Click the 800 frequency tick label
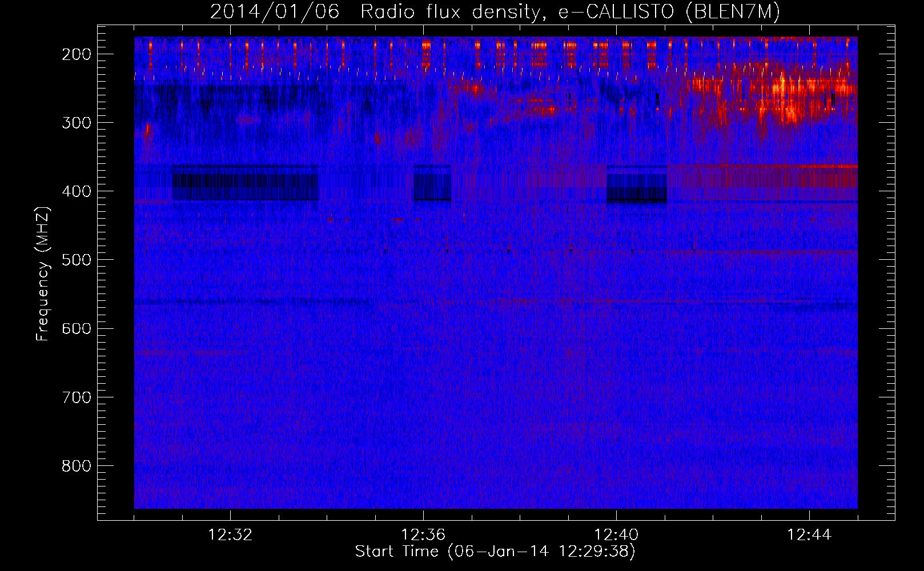This screenshot has height=571, width=924. tap(77, 466)
